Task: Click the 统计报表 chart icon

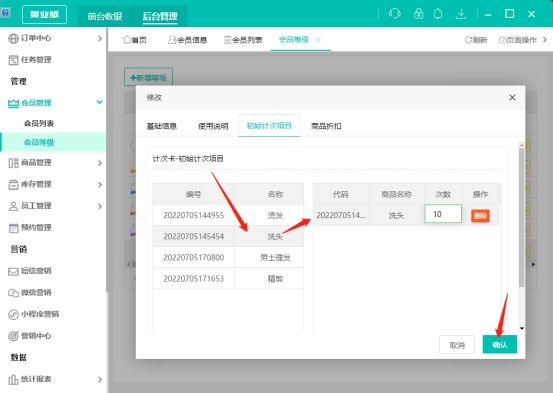Action: pyautogui.click(x=13, y=380)
